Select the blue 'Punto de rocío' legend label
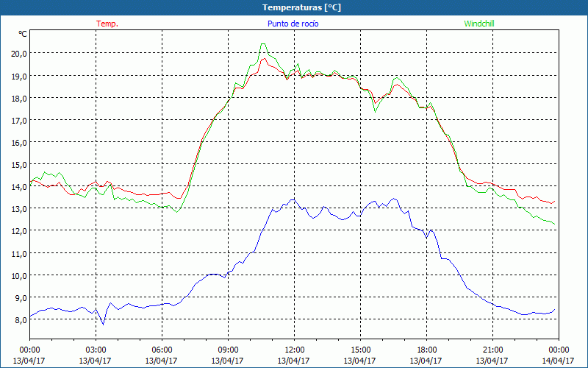The width and height of the screenshot is (588, 368). click(x=293, y=24)
